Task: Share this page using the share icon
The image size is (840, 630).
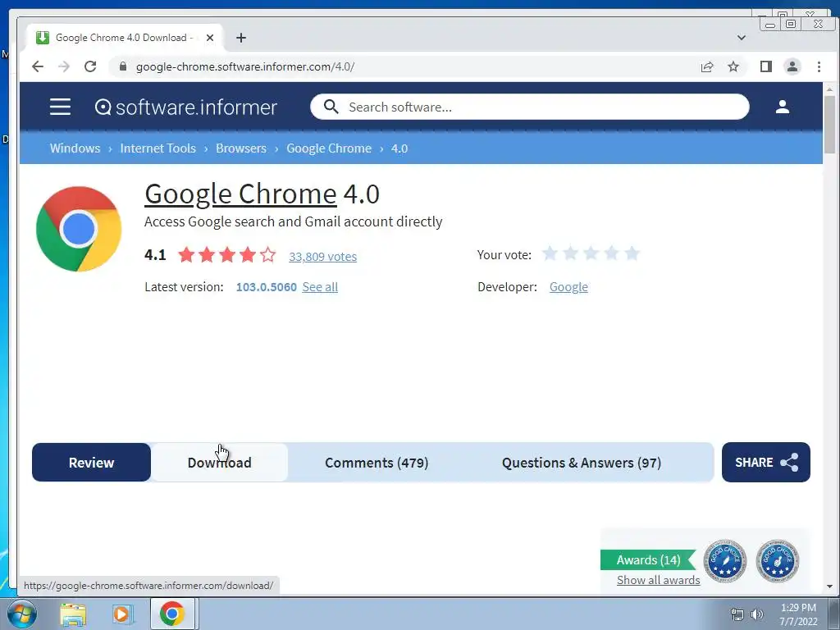Action: [x=707, y=66]
